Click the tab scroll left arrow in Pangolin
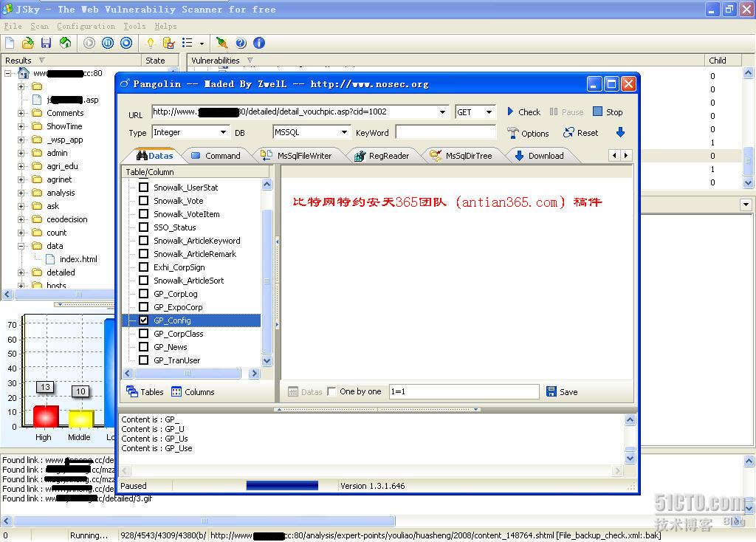The height and width of the screenshot is (542, 756). point(614,155)
